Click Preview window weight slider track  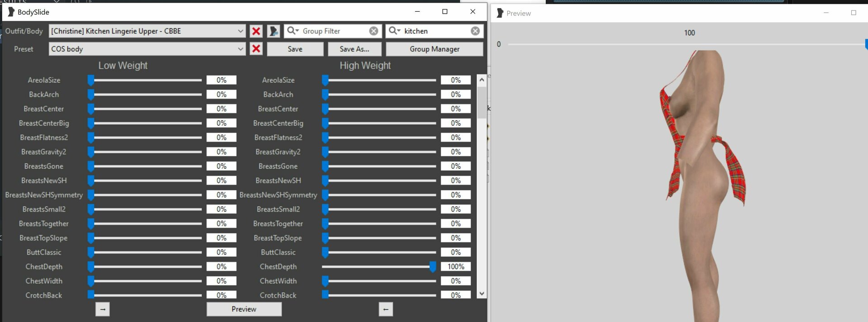tap(686, 44)
